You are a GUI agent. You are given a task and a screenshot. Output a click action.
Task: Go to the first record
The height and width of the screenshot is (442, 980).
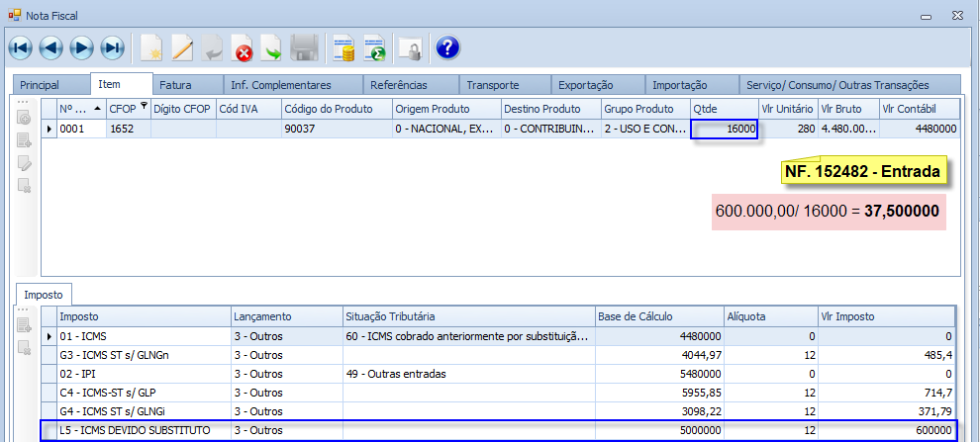pyautogui.click(x=21, y=47)
